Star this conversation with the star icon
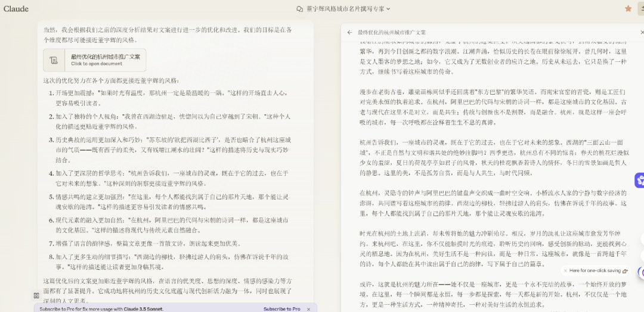 pos(628,8)
